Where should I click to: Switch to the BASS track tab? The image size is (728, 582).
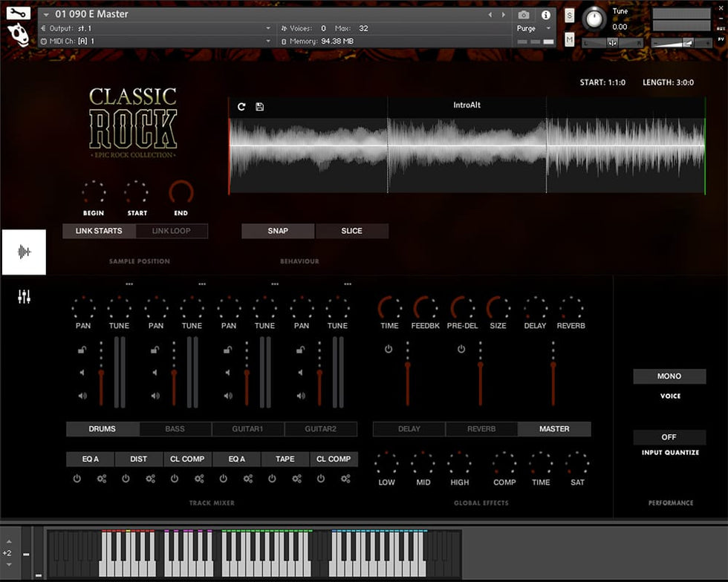coord(175,429)
